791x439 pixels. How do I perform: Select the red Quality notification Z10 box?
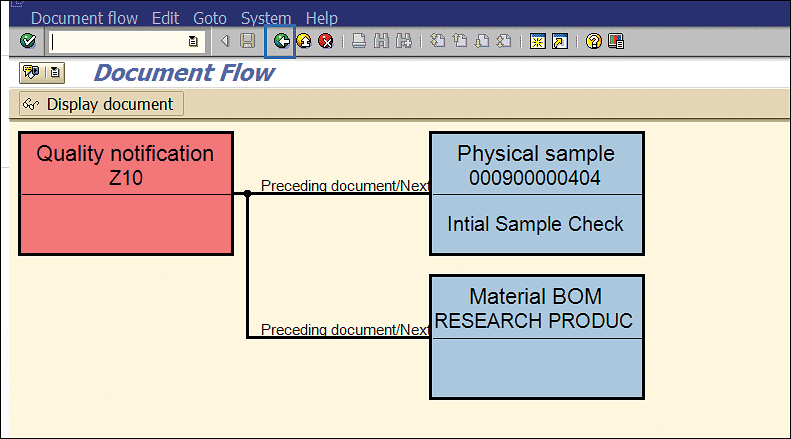126,194
